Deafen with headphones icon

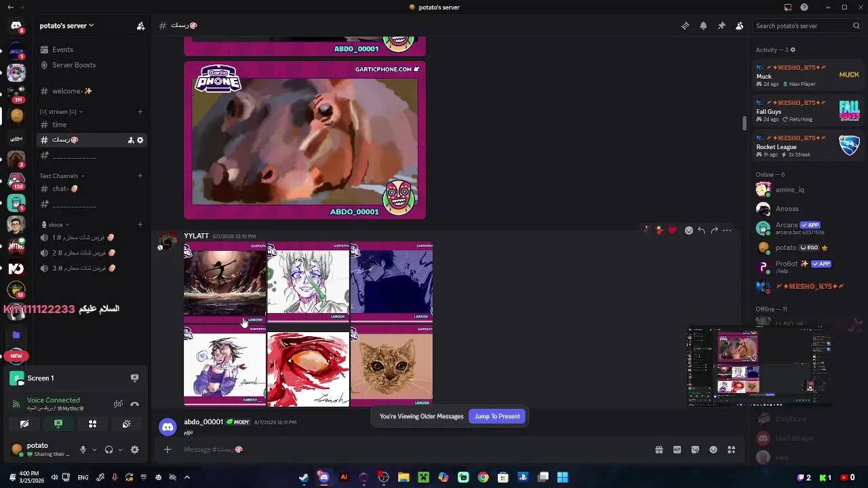tap(108, 449)
